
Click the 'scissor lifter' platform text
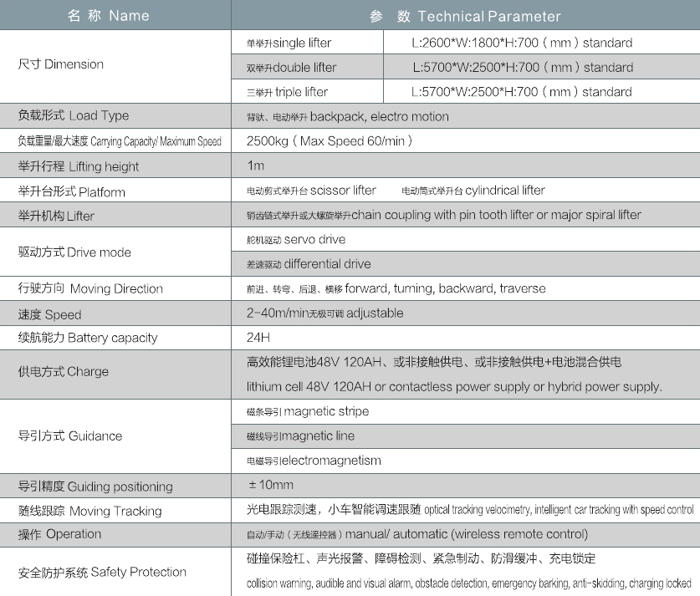click(x=312, y=191)
